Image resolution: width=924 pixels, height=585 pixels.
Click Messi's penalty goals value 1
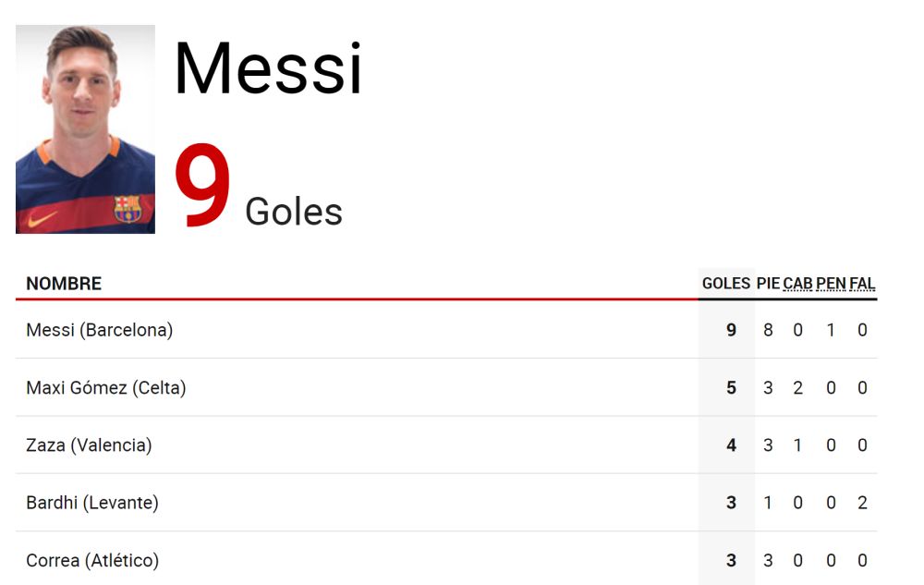pos(831,330)
